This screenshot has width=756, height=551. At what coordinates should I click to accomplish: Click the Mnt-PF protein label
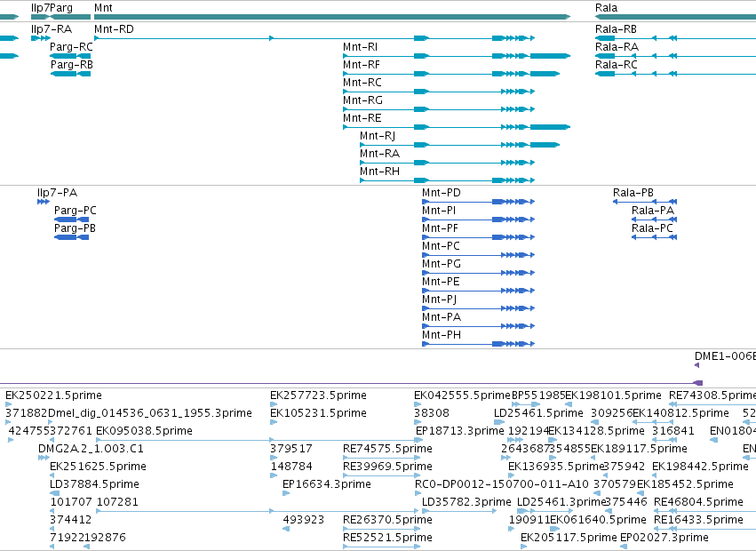coord(441,228)
